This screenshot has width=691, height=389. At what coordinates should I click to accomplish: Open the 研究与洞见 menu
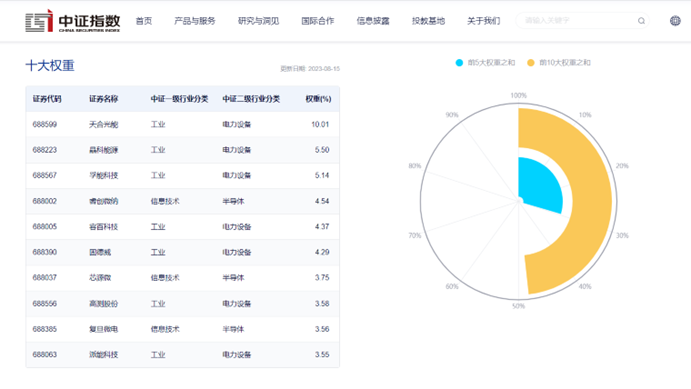click(x=258, y=21)
